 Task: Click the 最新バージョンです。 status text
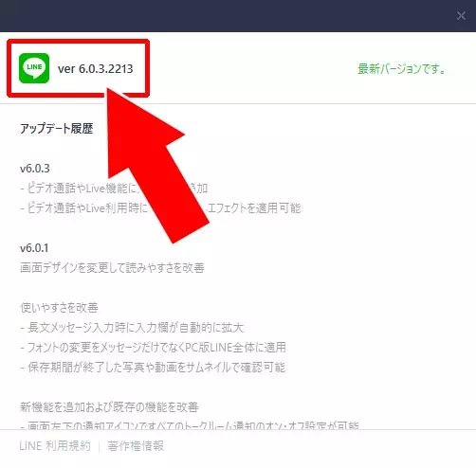[x=401, y=68]
